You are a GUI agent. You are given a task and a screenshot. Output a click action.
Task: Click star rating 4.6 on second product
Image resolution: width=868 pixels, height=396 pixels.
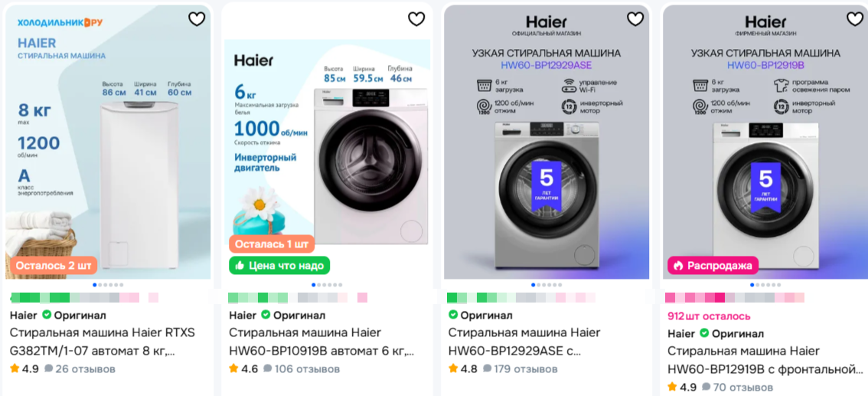[x=243, y=369]
